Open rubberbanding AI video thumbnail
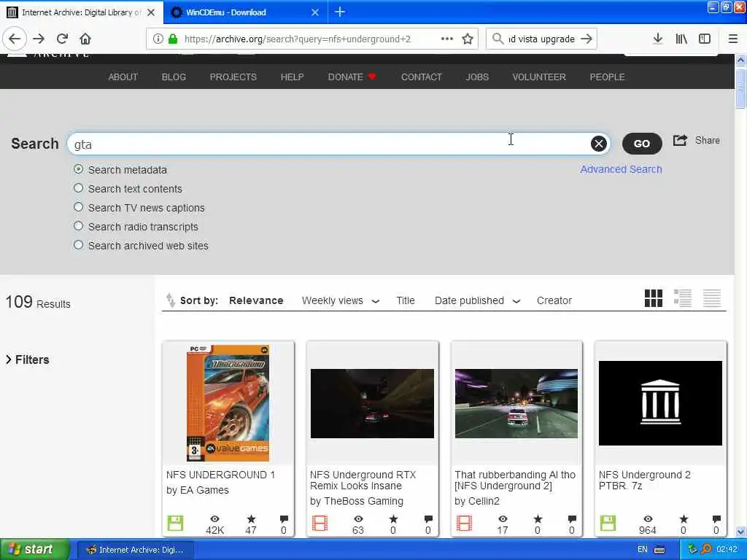Screen dimensions: 747x560 (516, 402)
